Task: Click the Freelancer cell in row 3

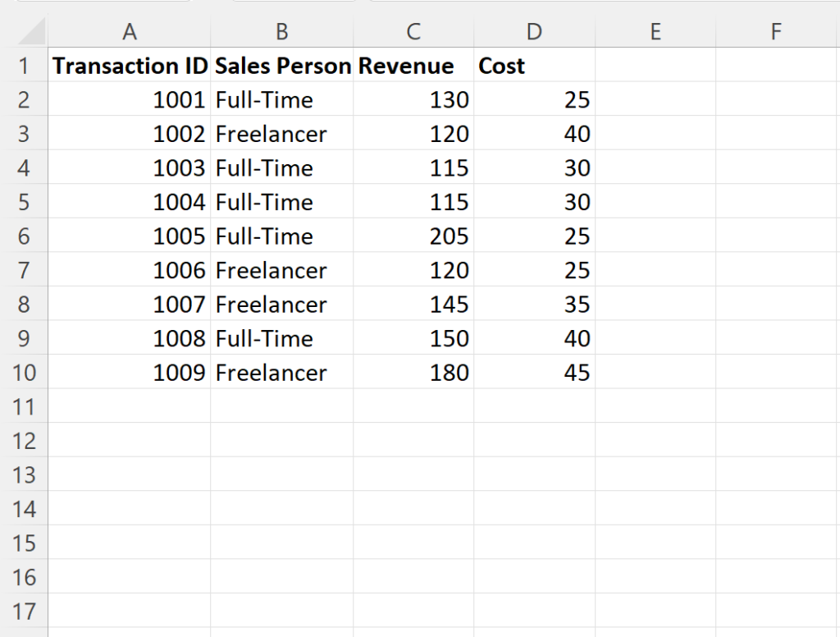Action: tap(281, 134)
